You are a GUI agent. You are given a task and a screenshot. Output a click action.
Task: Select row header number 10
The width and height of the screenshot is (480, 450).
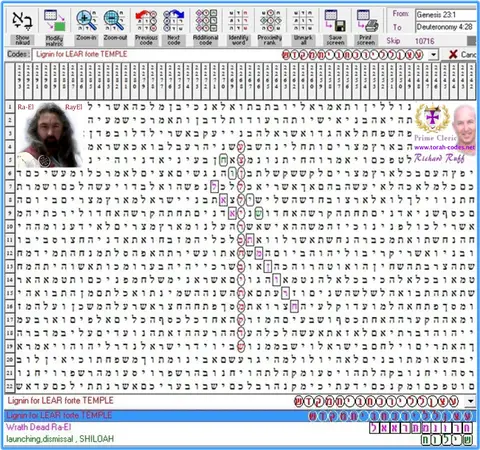click(x=10, y=227)
